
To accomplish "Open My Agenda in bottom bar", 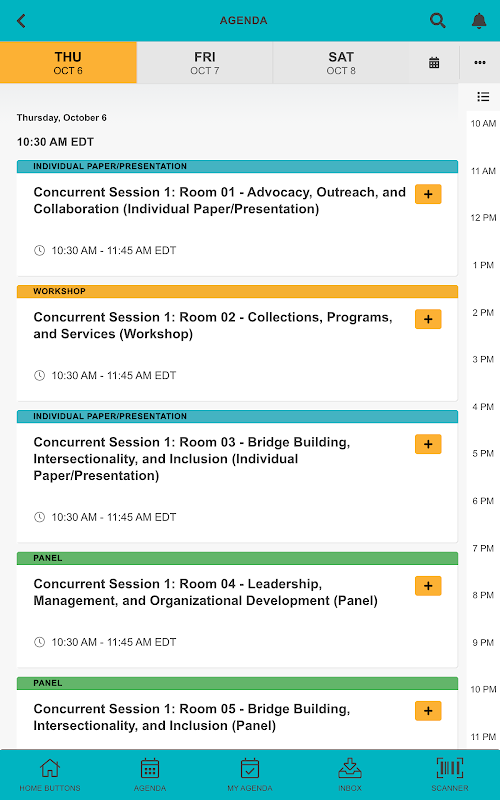I will [x=250, y=774].
